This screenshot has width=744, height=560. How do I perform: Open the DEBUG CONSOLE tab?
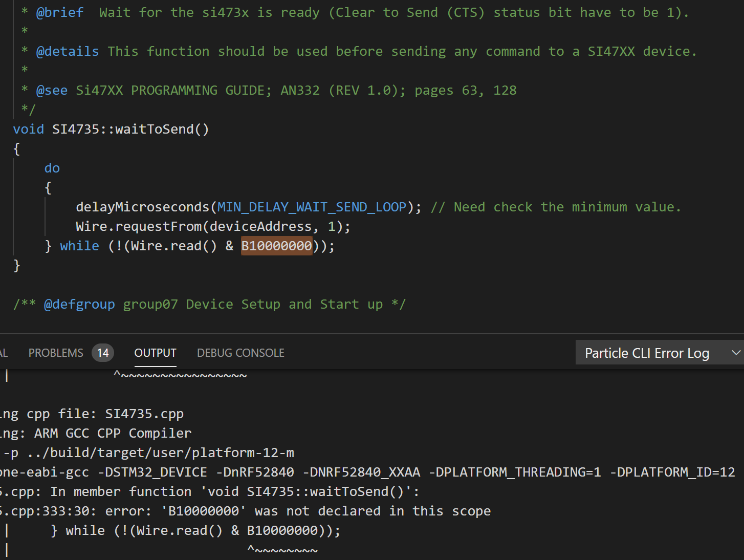tap(240, 353)
